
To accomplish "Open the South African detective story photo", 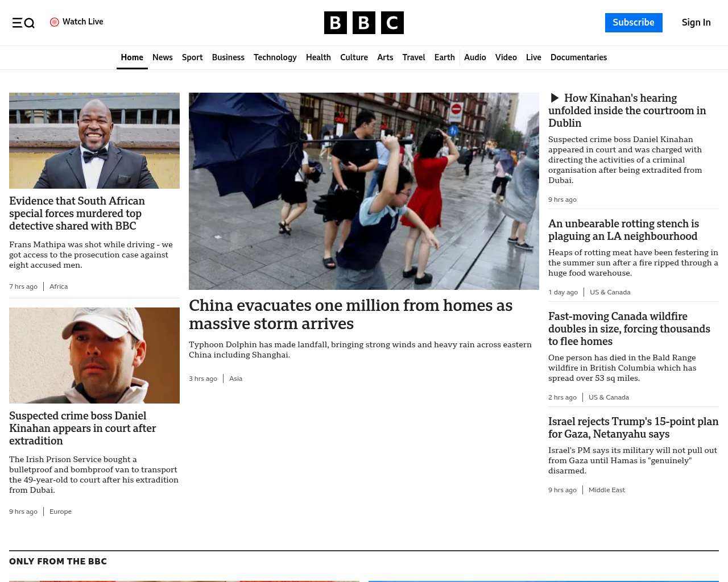I will pyautogui.click(x=94, y=140).
